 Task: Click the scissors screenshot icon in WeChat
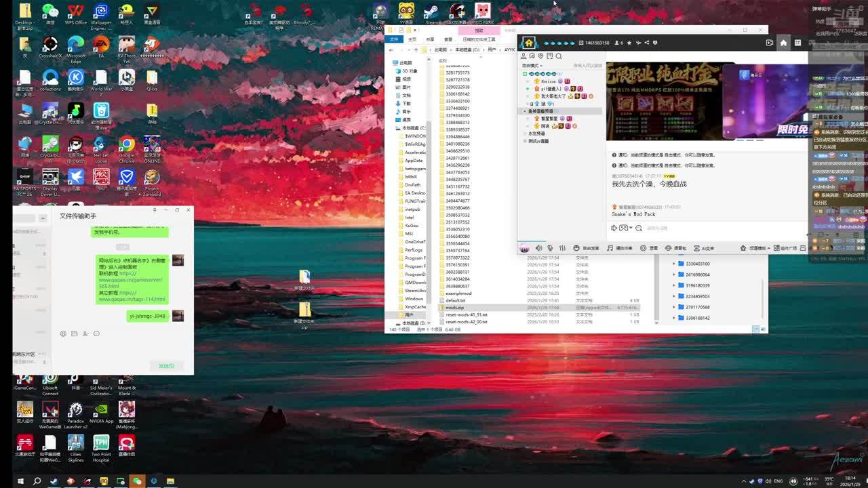click(x=85, y=333)
